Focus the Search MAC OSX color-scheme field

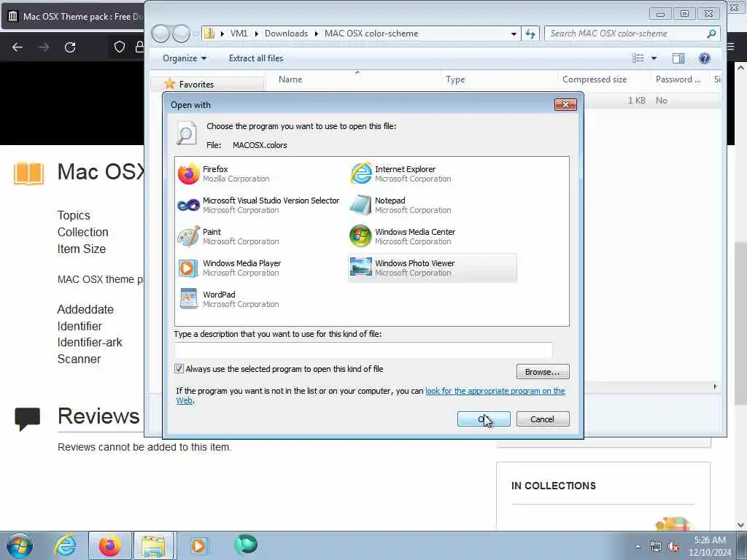coord(625,34)
